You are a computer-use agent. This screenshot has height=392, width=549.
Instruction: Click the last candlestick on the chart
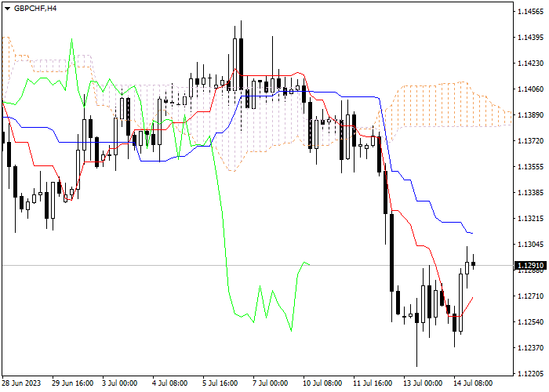[x=474, y=263]
